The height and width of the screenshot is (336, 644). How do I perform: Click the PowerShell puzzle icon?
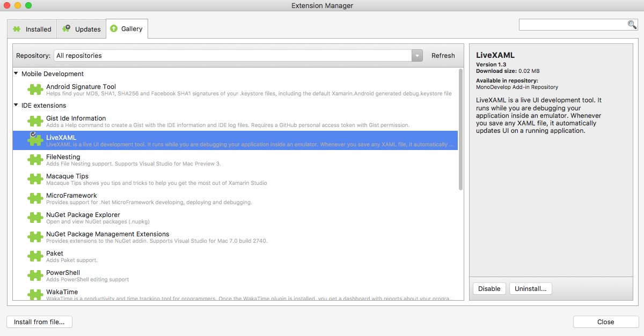tap(35, 275)
